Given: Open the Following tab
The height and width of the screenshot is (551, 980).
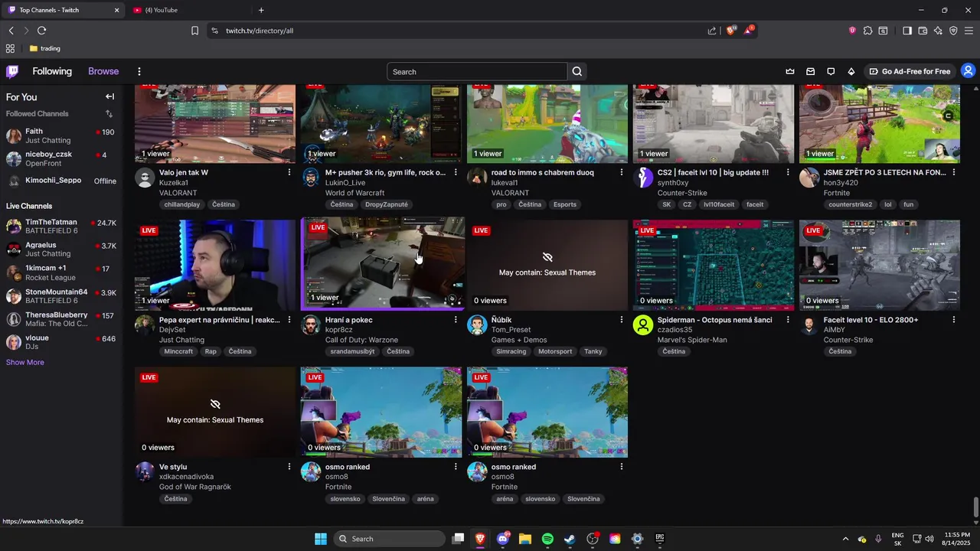Looking at the screenshot, I should [52, 71].
